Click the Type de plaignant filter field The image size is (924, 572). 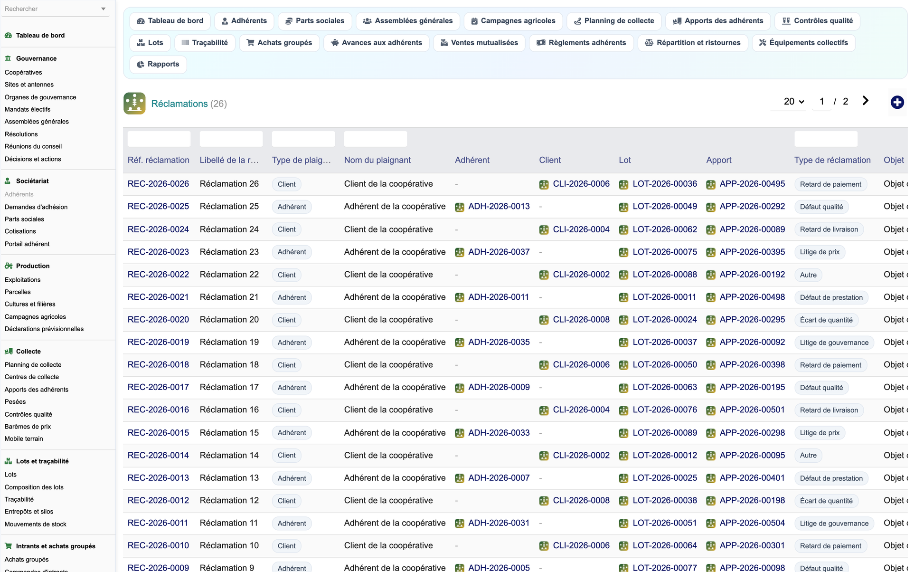[x=303, y=139]
